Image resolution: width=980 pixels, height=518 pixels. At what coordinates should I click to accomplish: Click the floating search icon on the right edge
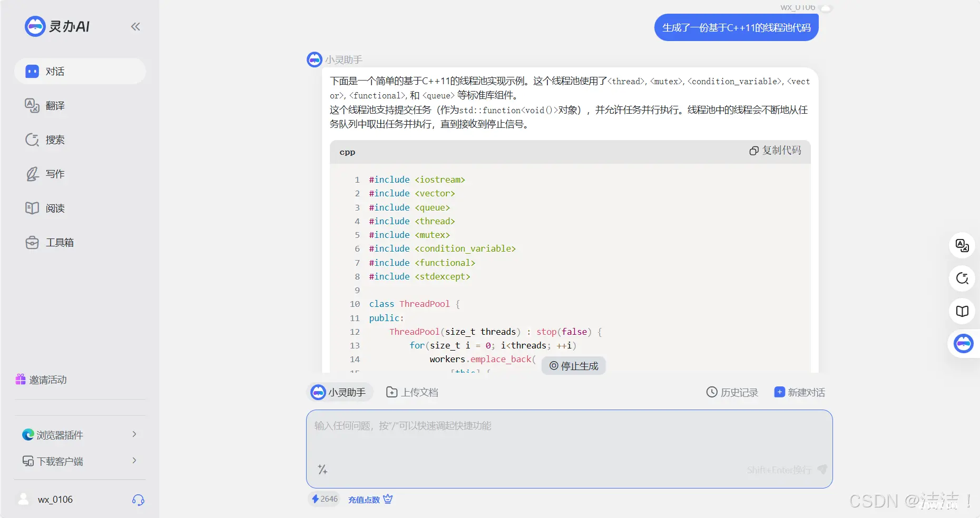coord(962,278)
